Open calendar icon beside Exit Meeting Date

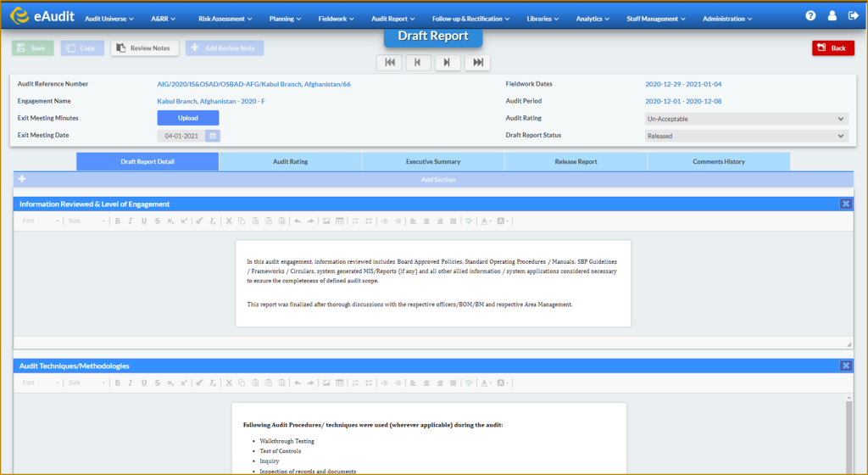213,136
